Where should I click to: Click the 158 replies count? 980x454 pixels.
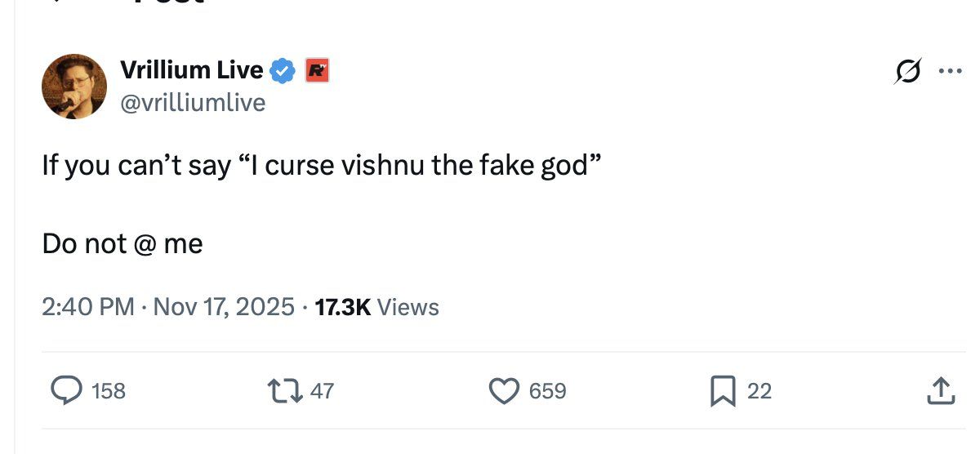[109, 391]
